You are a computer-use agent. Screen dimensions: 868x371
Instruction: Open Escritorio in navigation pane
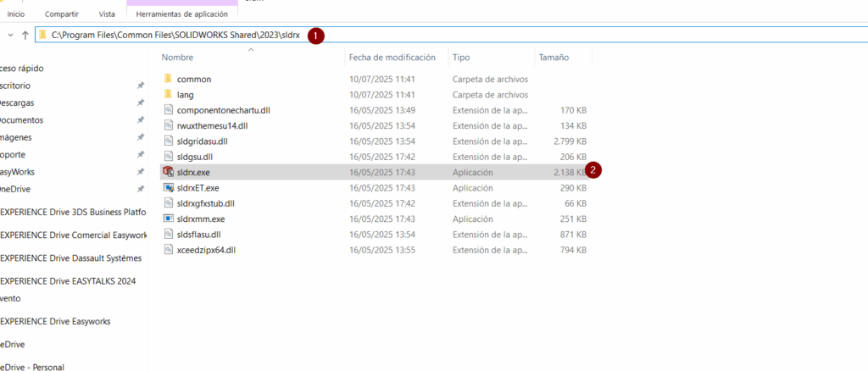tap(15, 86)
